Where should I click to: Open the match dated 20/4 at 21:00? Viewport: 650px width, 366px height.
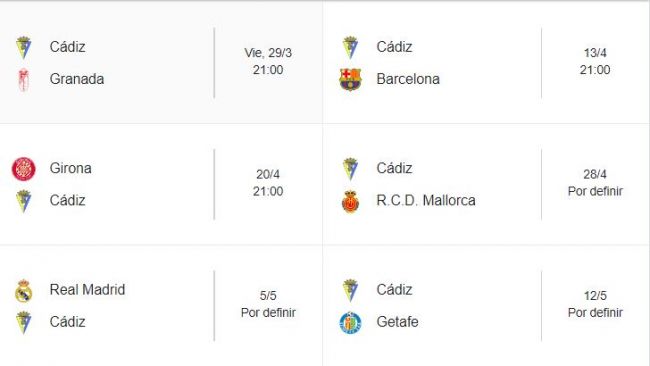161,184
